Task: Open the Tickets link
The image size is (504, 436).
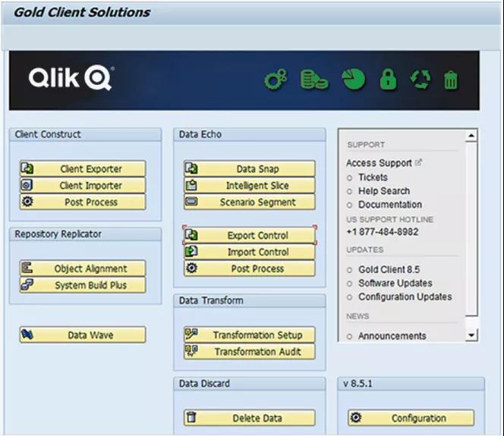Action: (x=373, y=177)
